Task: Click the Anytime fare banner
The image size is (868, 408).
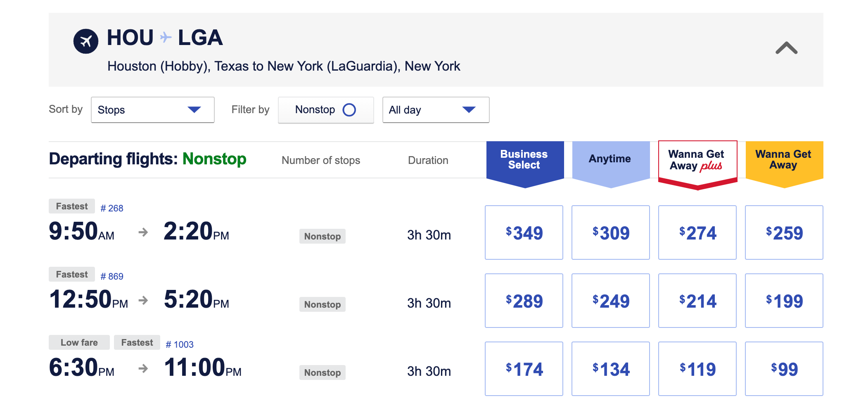Action: pyautogui.click(x=610, y=159)
